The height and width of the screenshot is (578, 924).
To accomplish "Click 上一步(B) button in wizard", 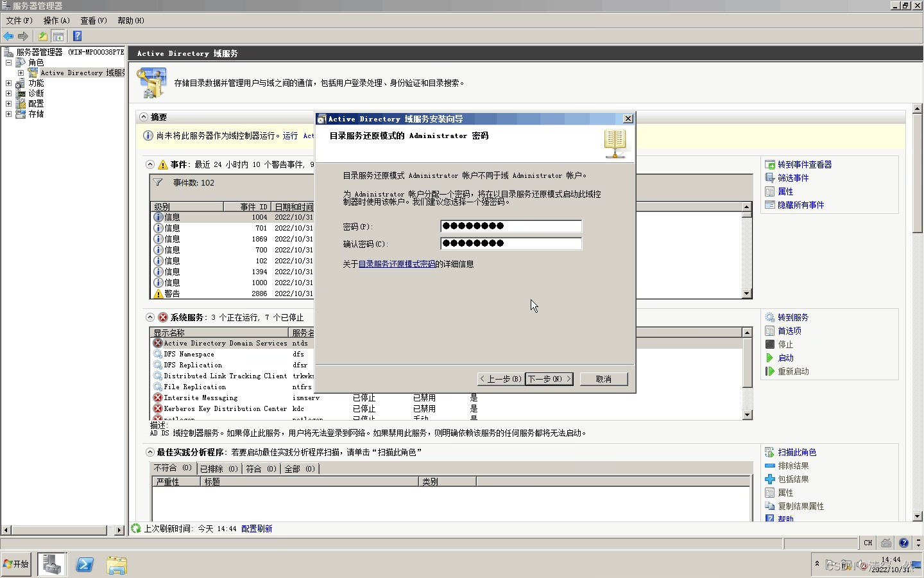I will click(501, 379).
